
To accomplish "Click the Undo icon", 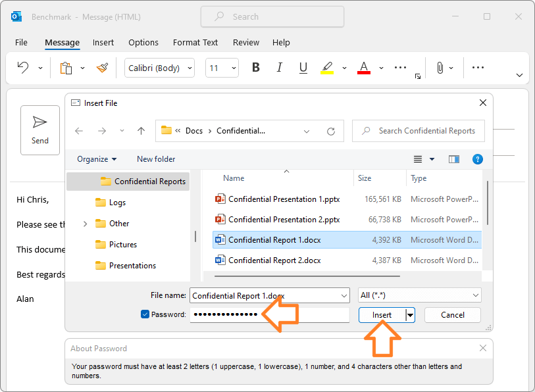I will pyautogui.click(x=23, y=68).
